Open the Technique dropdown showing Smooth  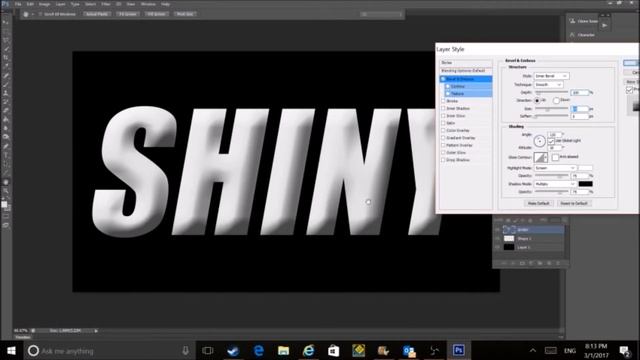tap(549, 84)
